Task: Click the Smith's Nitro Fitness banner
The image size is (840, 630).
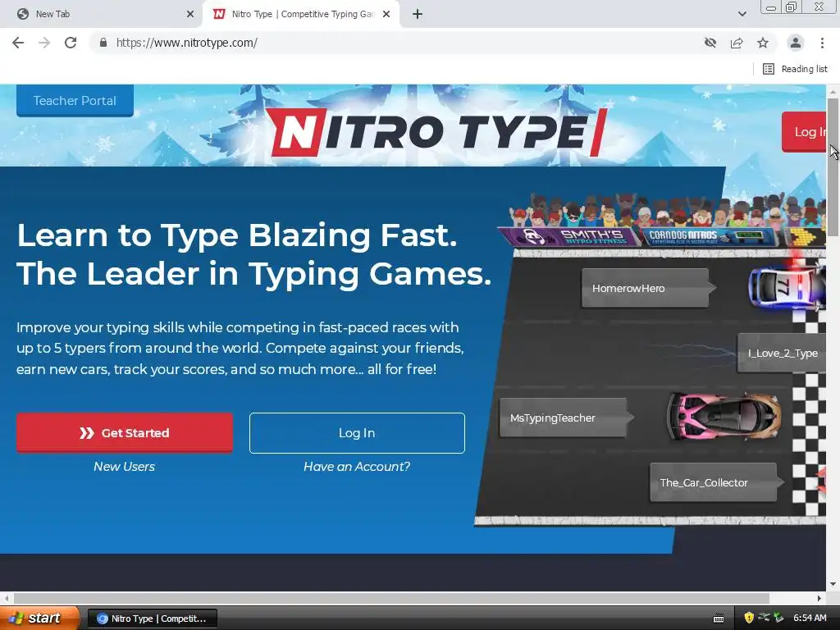Action: pos(569,236)
